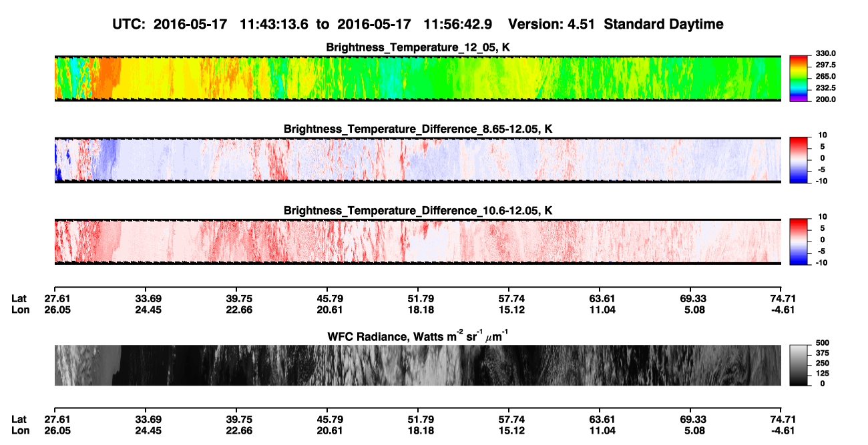The width and height of the screenshot is (868, 445).
Task: Click the 250 label on grayscale colorbar
Action: (x=823, y=362)
